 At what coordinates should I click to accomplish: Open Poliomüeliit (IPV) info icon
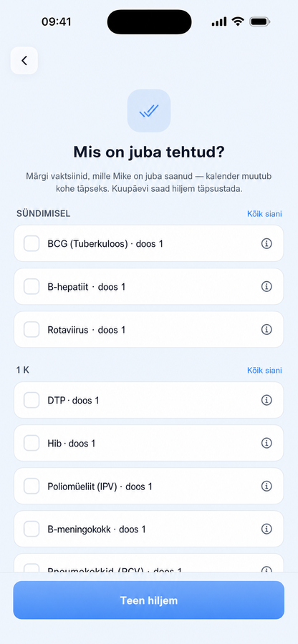266,486
